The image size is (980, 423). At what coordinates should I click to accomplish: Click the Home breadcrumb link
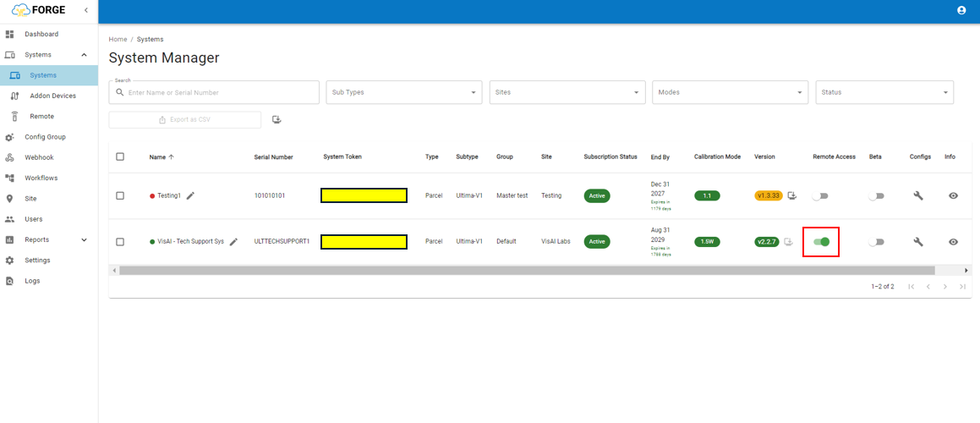[118, 40]
